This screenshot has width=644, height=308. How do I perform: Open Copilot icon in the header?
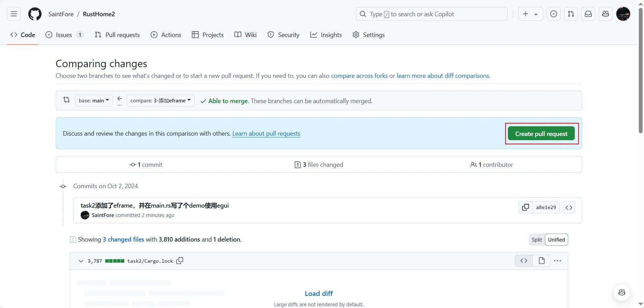click(606, 14)
